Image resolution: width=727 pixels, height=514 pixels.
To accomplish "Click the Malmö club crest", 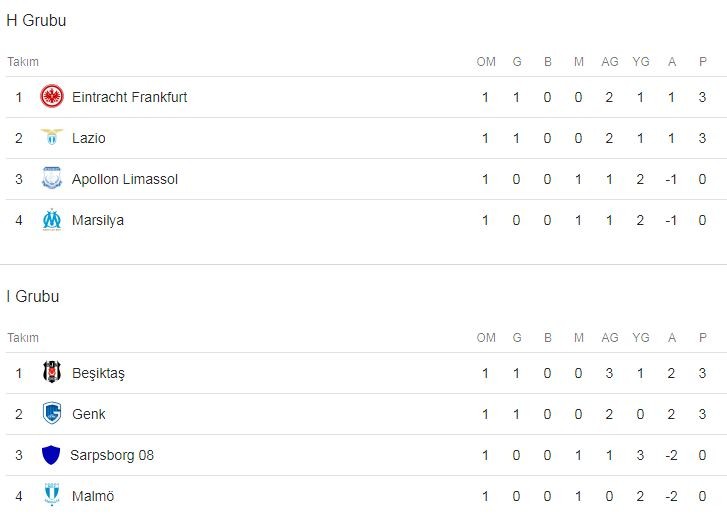I will coord(52,496).
